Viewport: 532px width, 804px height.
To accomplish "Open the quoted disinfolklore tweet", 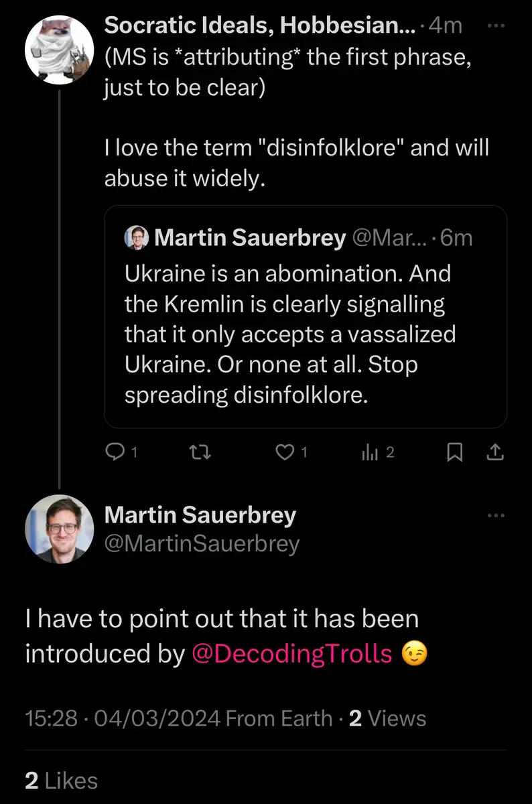I will tap(305, 335).
